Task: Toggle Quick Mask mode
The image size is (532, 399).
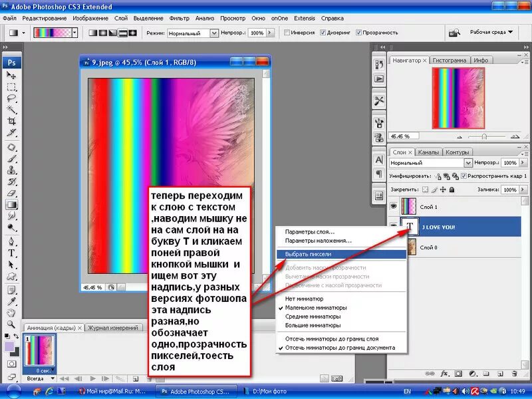Action: [x=11, y=364]
